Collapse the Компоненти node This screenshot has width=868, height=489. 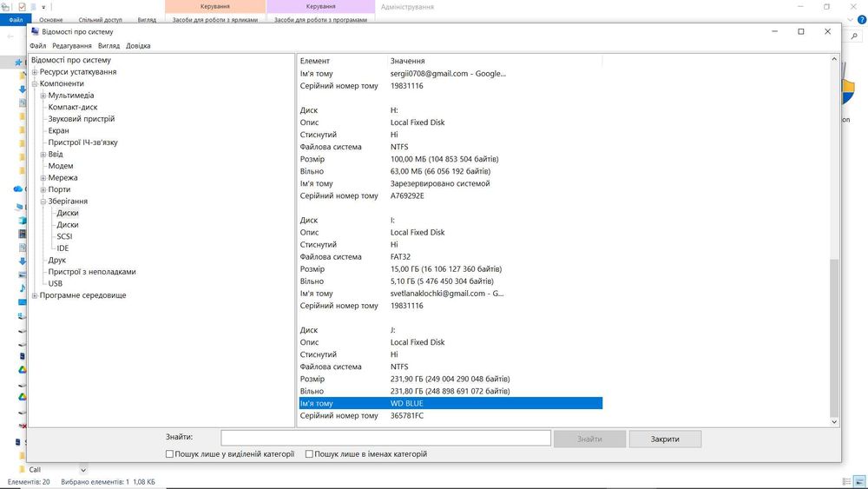35,83
